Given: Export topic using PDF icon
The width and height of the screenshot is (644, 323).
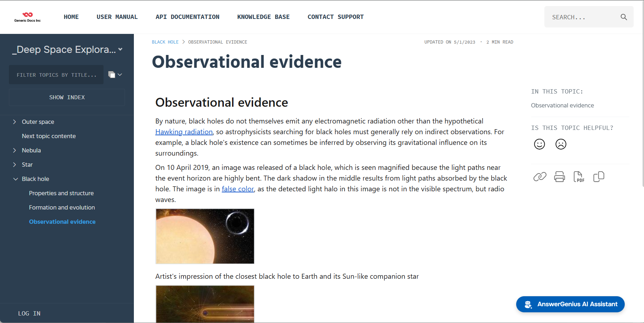Looking at the screenshot, I should [x=579, y=177].
